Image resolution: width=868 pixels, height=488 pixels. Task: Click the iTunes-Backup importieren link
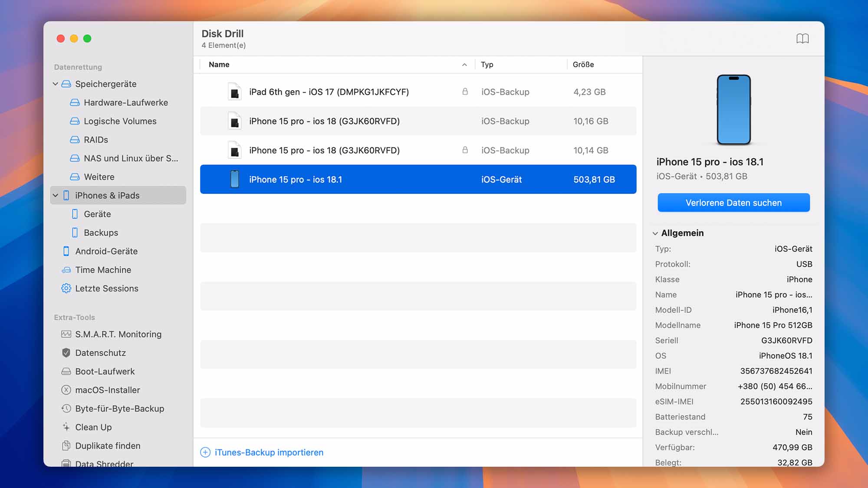(x=269, y=452)
